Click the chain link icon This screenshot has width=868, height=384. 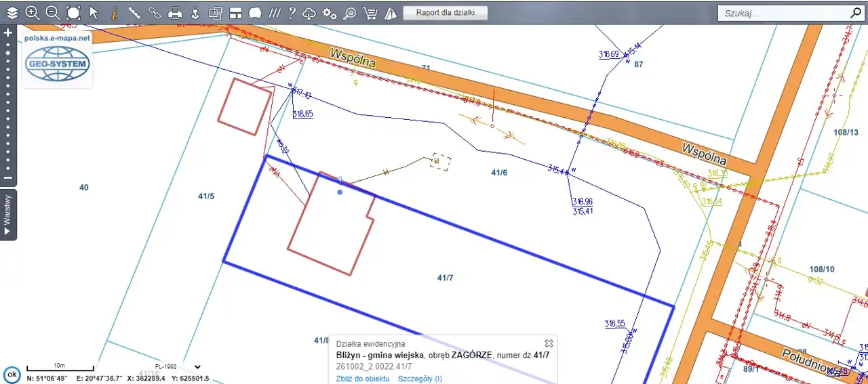(x=155, y=13)
